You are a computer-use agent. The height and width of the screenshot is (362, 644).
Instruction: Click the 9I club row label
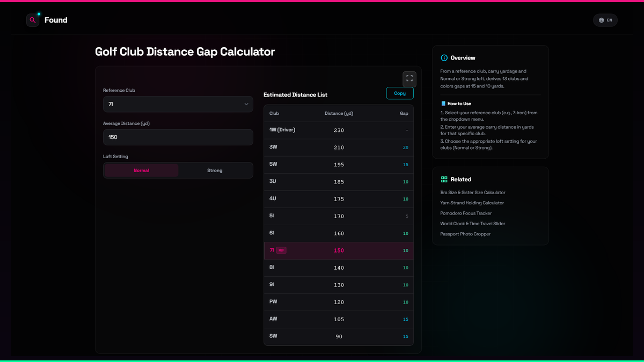coord(272,284)
